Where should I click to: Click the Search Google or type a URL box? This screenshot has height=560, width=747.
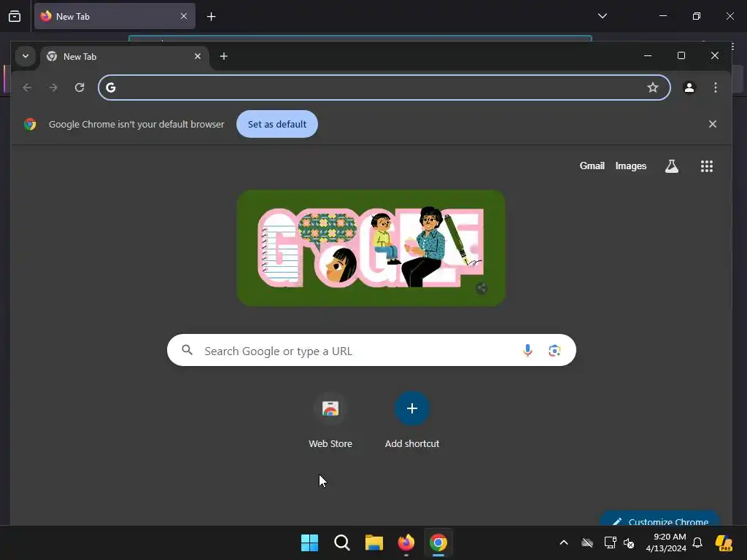coord(371,351)
